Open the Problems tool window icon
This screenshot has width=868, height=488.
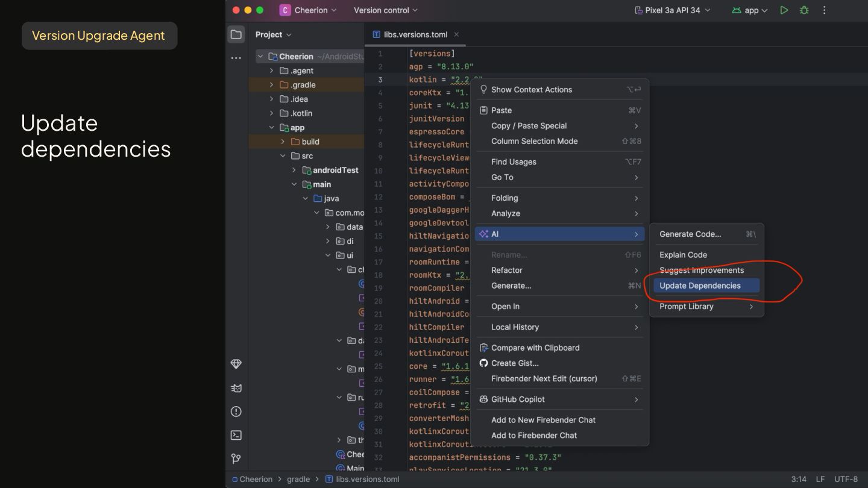point(236,411)
